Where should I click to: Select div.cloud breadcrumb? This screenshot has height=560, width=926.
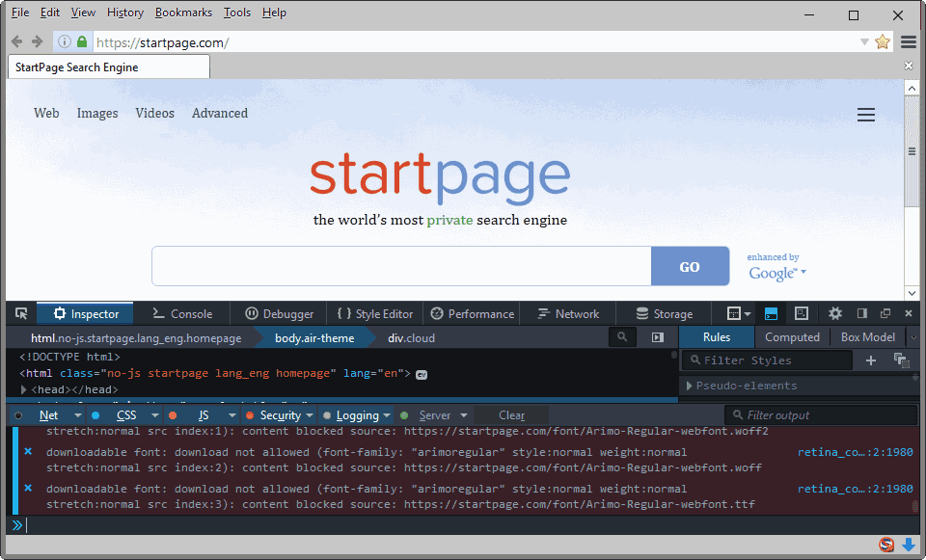pos(411,338)
